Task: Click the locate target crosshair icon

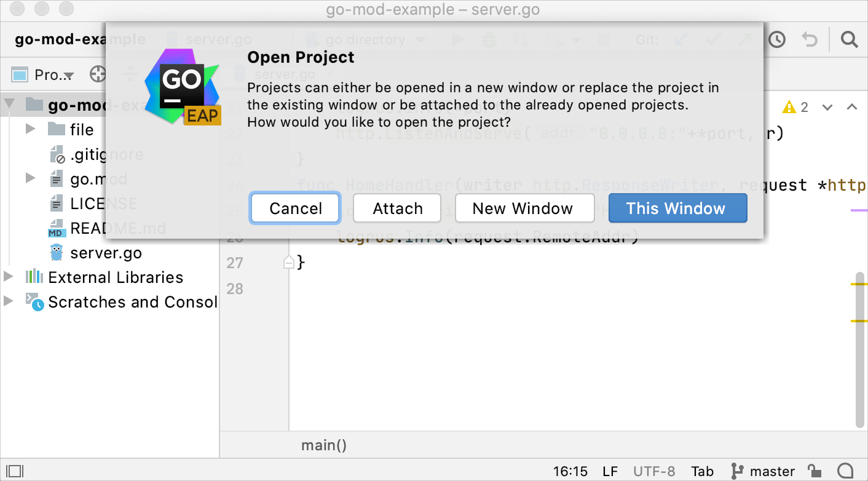Action: point(98,74)
